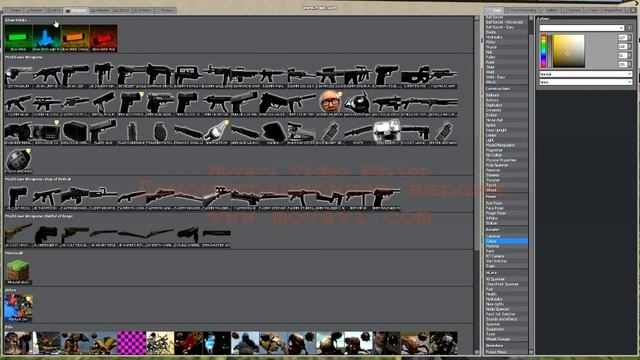Select the 'RT Camera' tool

[506, 256]
